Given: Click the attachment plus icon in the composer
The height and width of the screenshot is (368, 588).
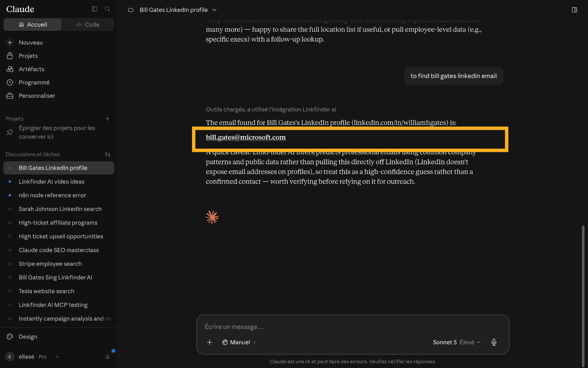Looking at the screenshot, I should tap(210, 342).
